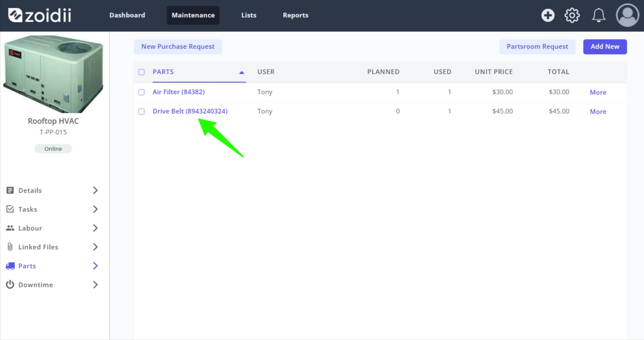Expand the Tasks section chevron
The image size is (644, 340).
coord(96,209)
